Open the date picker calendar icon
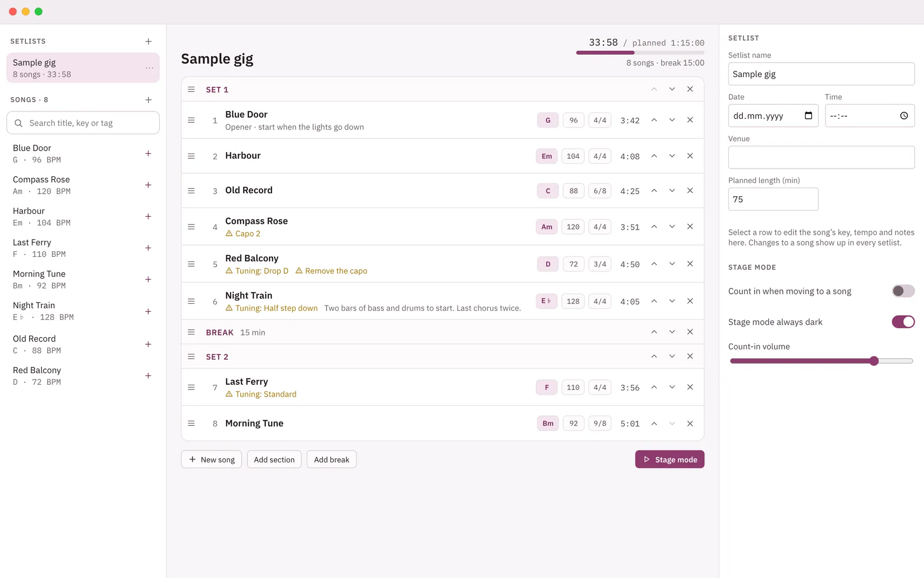Screen dimensions: 924x578 pos(808,116)
